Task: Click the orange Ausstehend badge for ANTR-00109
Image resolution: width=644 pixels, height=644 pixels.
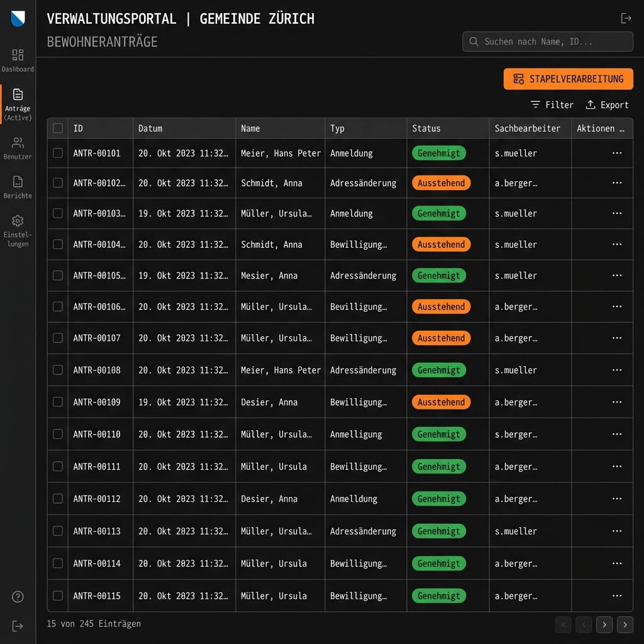Action: point(441,402)
